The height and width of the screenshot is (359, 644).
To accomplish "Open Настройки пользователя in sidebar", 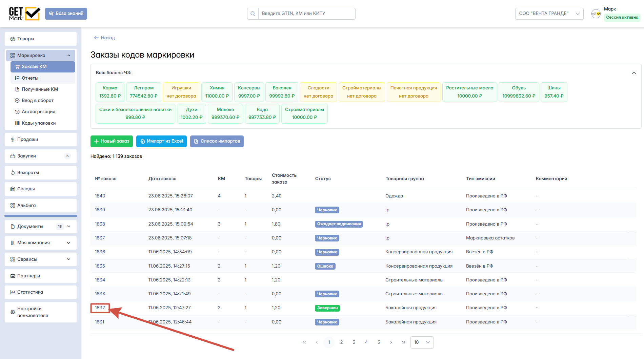I will [x=33, y=312].
